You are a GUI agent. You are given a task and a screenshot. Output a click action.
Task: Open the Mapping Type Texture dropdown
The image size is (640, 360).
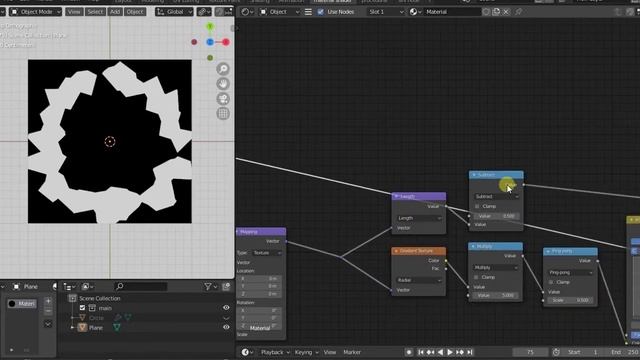click(x=267, y=253)
